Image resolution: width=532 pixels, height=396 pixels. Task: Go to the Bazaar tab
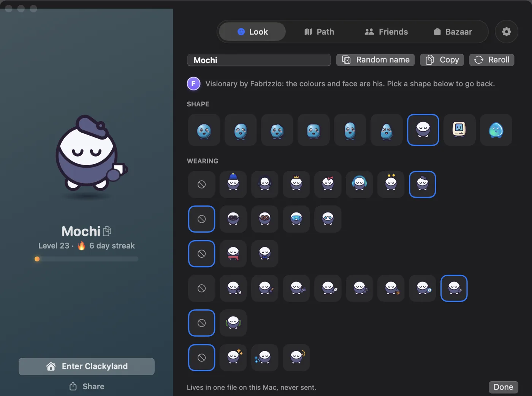coord(453,32)
